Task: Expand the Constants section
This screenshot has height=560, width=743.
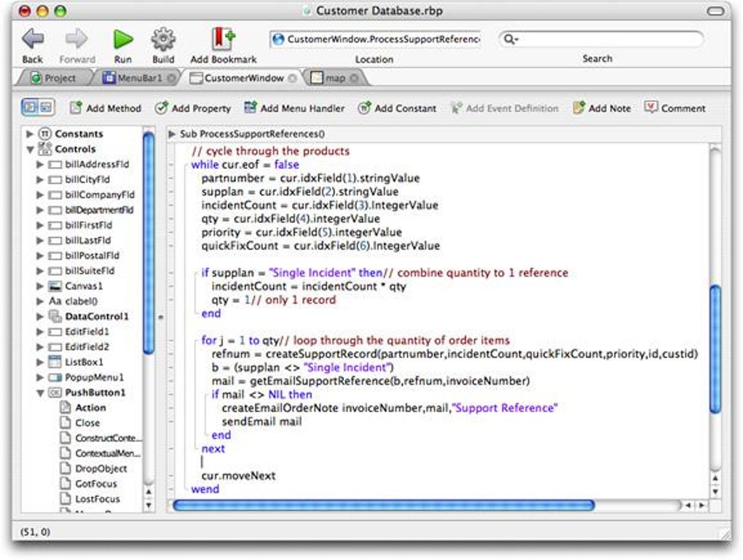Action: coord(29,133)
